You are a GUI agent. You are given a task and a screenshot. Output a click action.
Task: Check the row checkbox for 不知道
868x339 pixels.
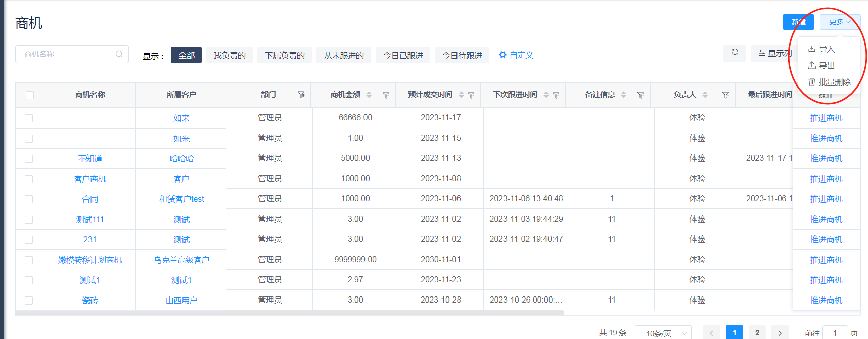click(x=29, y=159)
